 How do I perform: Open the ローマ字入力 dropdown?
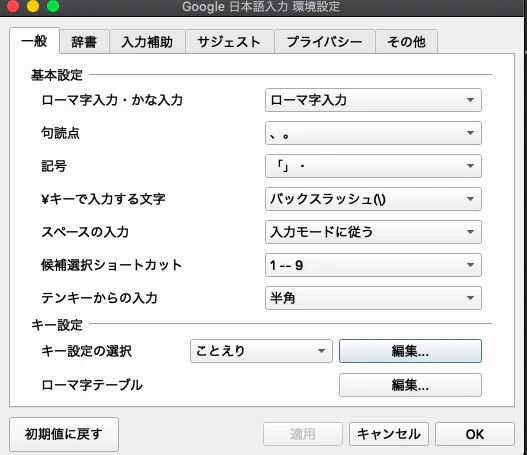(x=373, y=100)
